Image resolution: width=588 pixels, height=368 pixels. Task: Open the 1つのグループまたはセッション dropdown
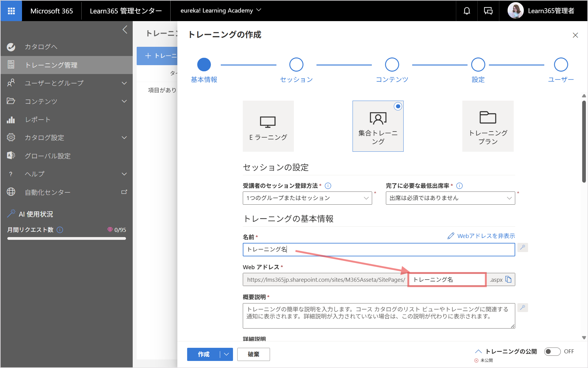(307, 198)
